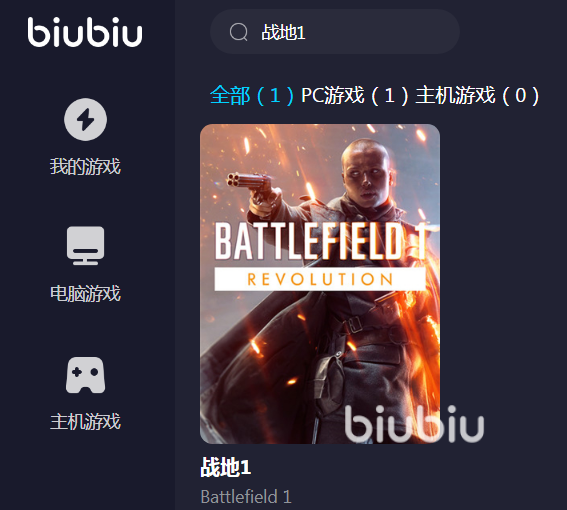Click the gamepad 主机游戏 icon

85,375
